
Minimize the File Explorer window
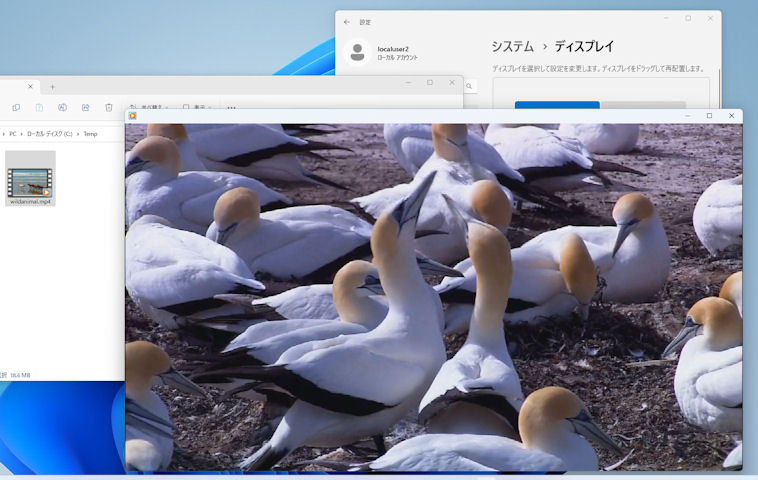[x=408, y=83]
